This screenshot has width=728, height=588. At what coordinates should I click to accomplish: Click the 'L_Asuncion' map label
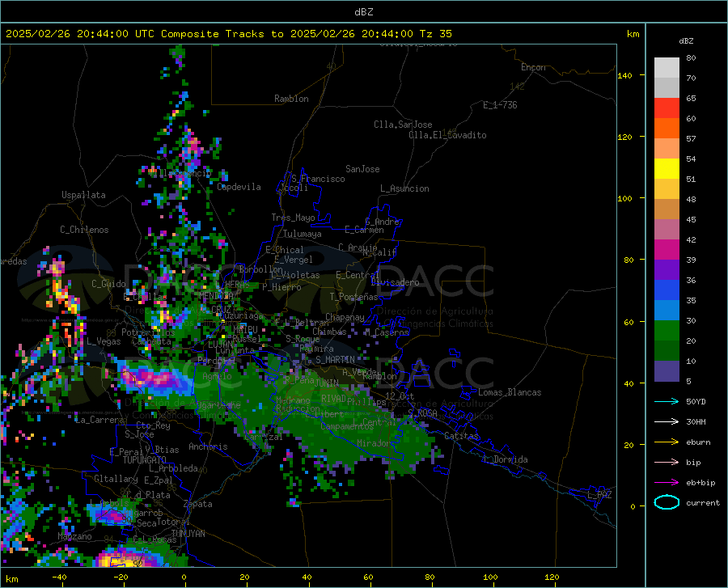point(404,188)
